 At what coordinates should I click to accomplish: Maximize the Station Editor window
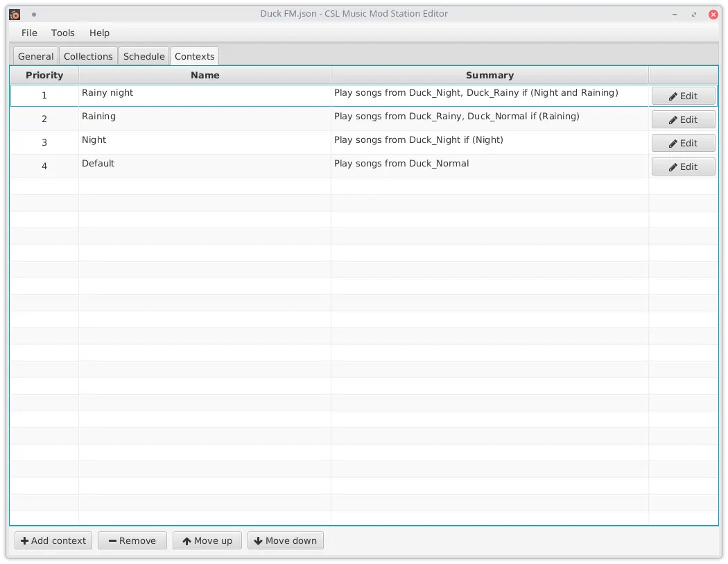693,15
